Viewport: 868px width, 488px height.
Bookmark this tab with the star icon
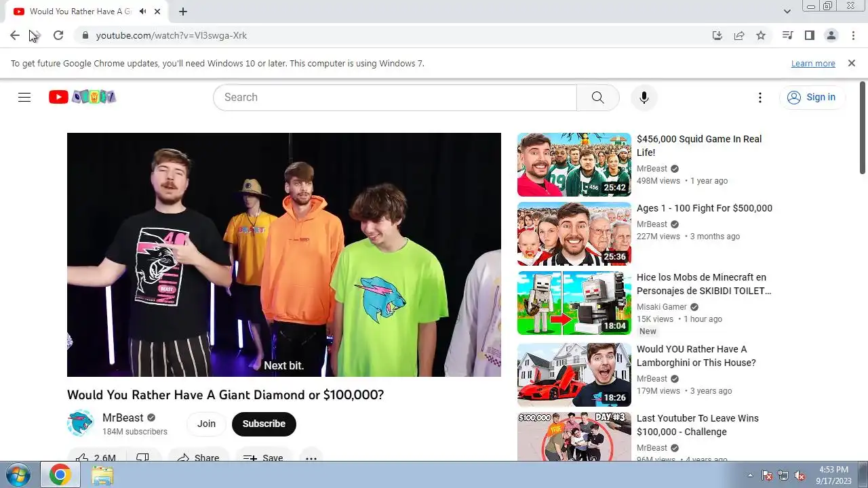(761, 35)
